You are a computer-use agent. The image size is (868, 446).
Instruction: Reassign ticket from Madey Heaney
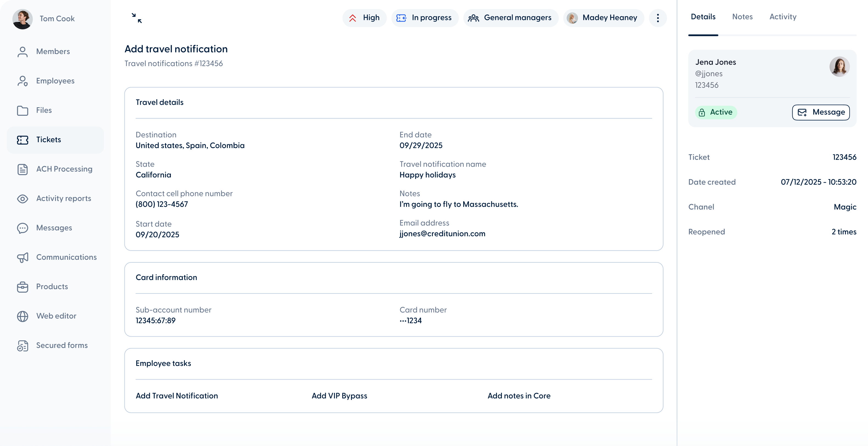pyautogui.click(x=603, y=18)
